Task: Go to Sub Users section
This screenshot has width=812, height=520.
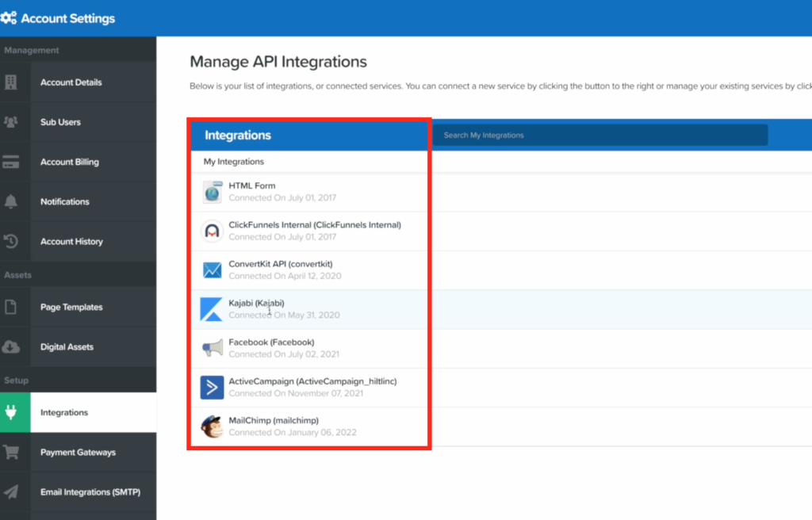Action: [x=79, y=122]
